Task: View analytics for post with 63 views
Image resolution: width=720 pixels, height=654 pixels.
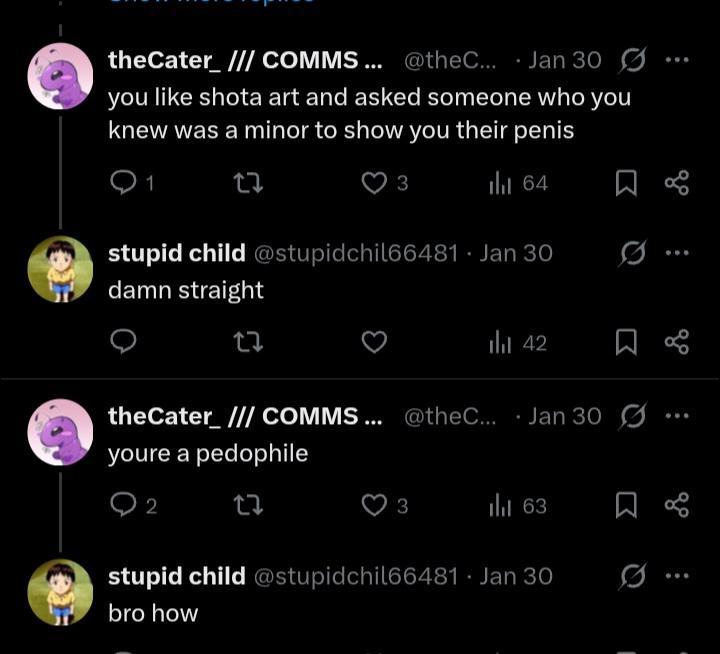Action: coord(517,506)
